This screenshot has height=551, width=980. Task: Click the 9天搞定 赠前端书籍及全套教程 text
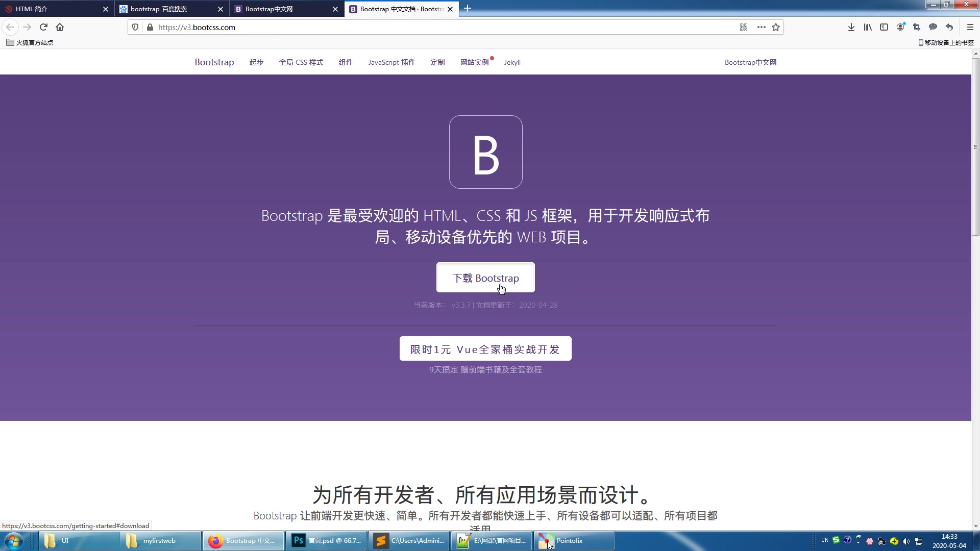[485, 369]
